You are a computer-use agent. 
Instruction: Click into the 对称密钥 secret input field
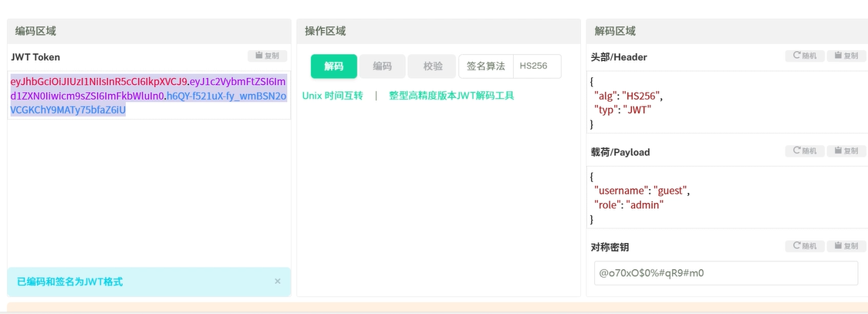click(725, 273)
